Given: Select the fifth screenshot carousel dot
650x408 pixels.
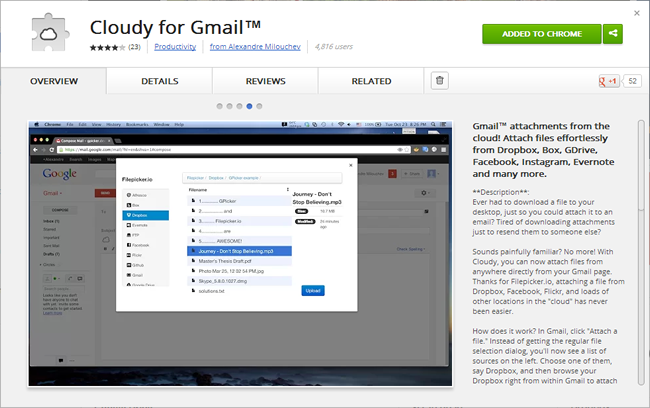Looking at the screenshot, I should coord(259,106).
